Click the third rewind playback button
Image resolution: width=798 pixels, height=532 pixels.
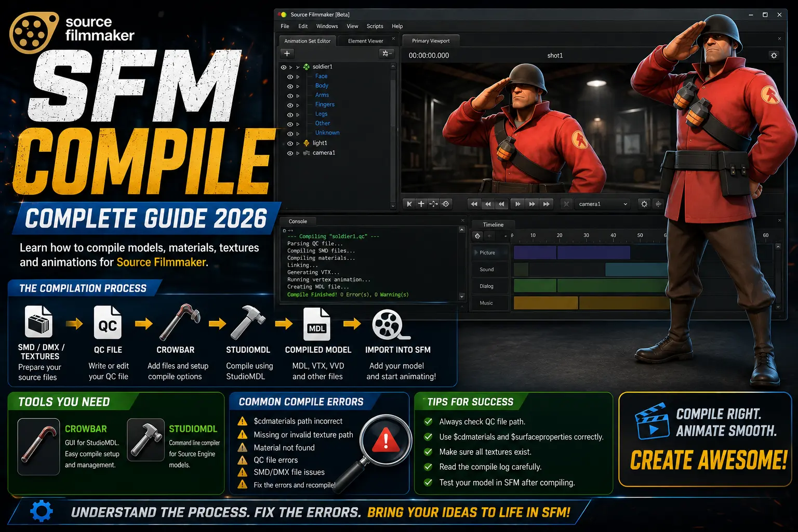[x=501, y=204]
